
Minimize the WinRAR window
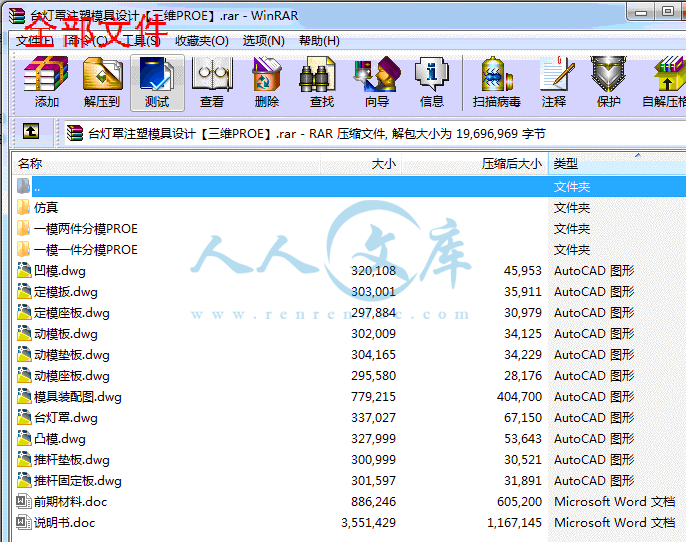coord(641,12)
